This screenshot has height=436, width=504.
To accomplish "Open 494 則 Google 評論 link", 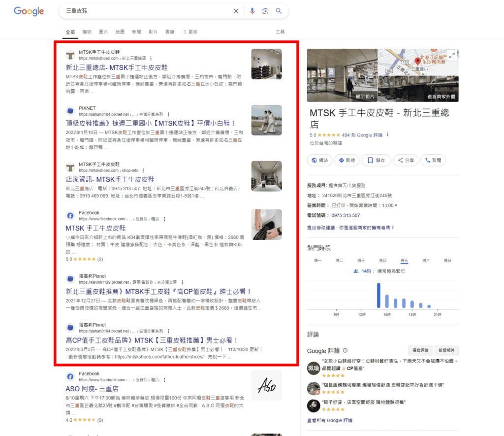I will 362,135.
